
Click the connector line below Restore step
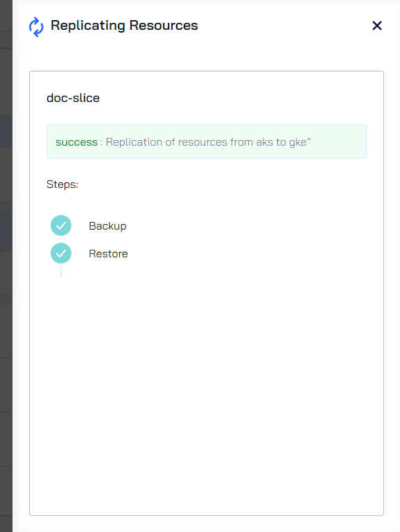61,273
